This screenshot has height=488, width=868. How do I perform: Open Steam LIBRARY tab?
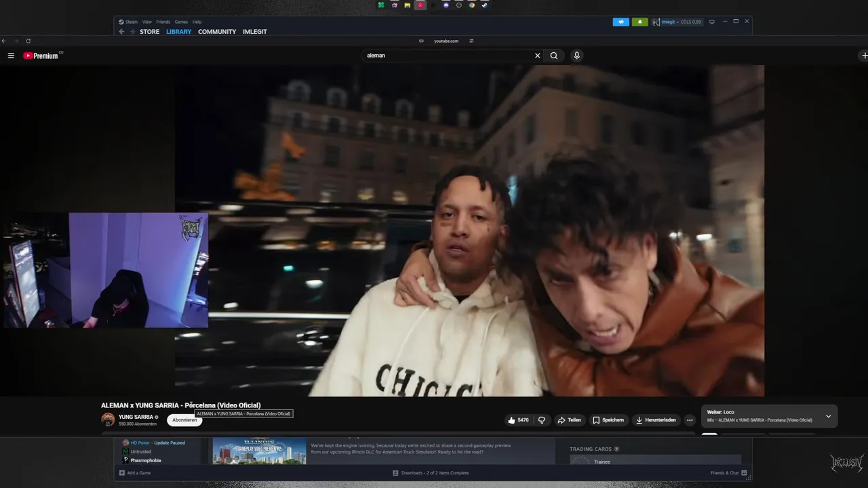point(179,32)
